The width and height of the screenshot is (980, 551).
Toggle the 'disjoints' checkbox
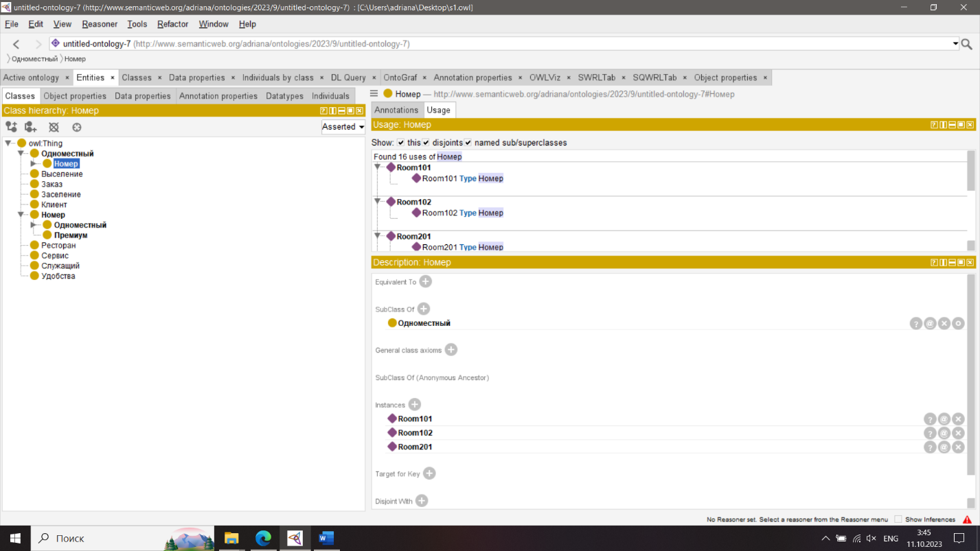coord(426,143)
